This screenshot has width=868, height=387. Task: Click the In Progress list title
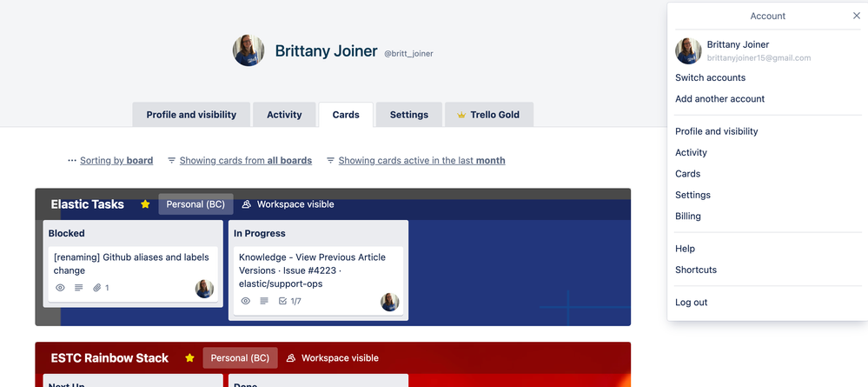point(260,233)
